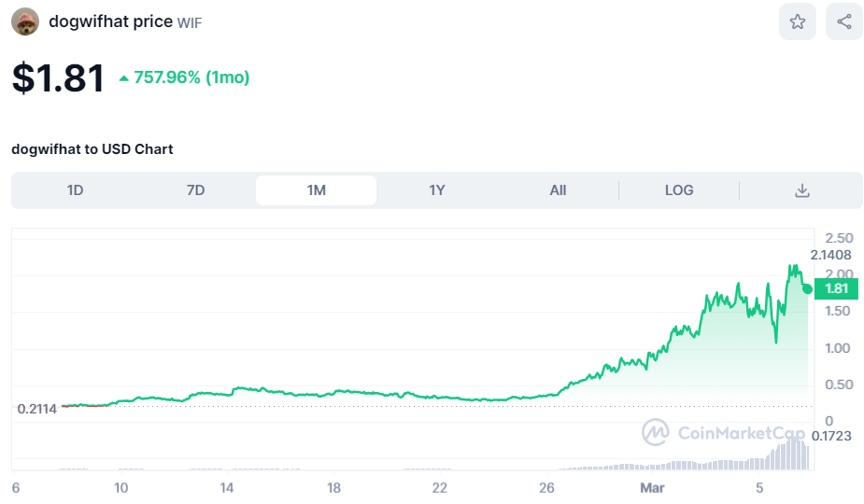Click the dogwifhat price title
Screen dimensions: 864x504
point(110,21)
